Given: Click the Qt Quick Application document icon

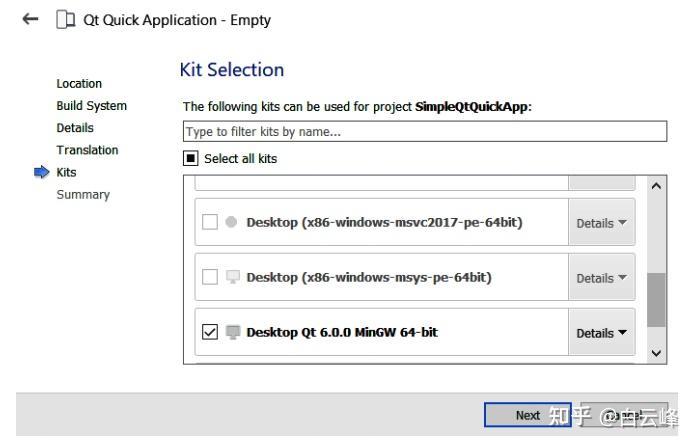Looking at the screenshot, I should pos(65,20).
